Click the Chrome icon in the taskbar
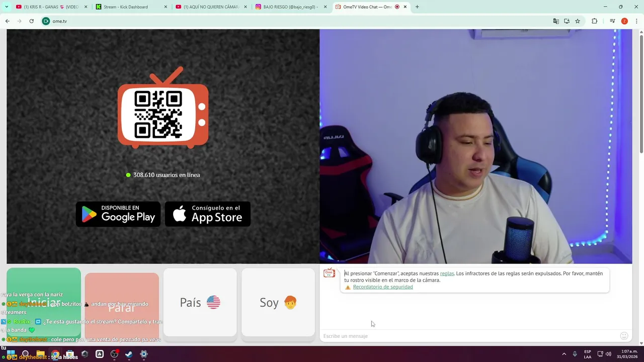 pyautogui.click(x=55, y=354)
